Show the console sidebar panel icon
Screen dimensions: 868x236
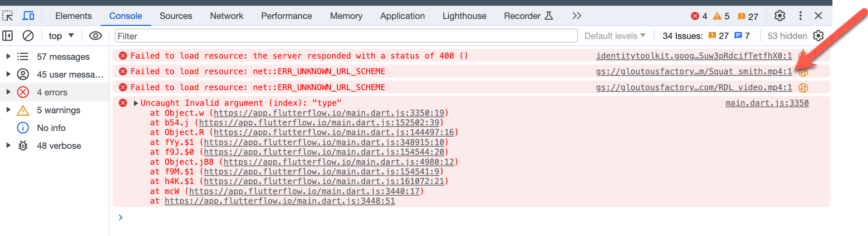8,36
